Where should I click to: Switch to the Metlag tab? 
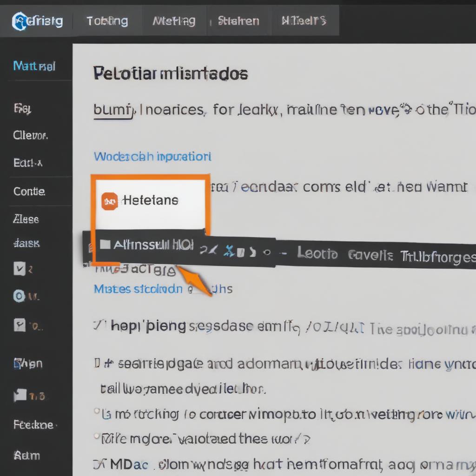[x=174, y=21]
